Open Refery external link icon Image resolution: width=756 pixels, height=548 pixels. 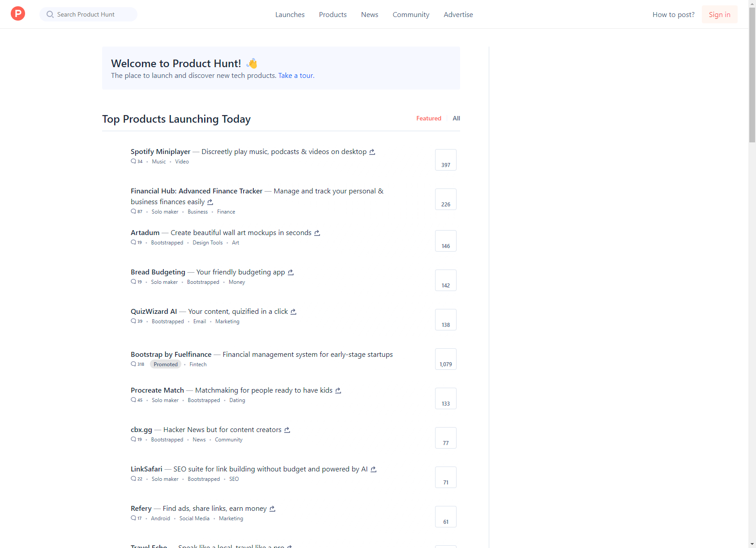272,509
